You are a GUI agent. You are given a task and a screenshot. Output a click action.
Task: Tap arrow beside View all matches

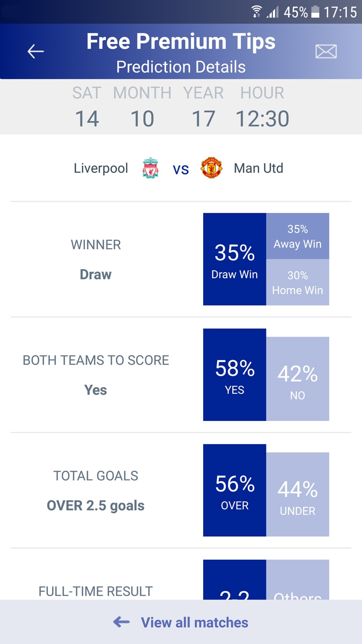coord(122,622)
